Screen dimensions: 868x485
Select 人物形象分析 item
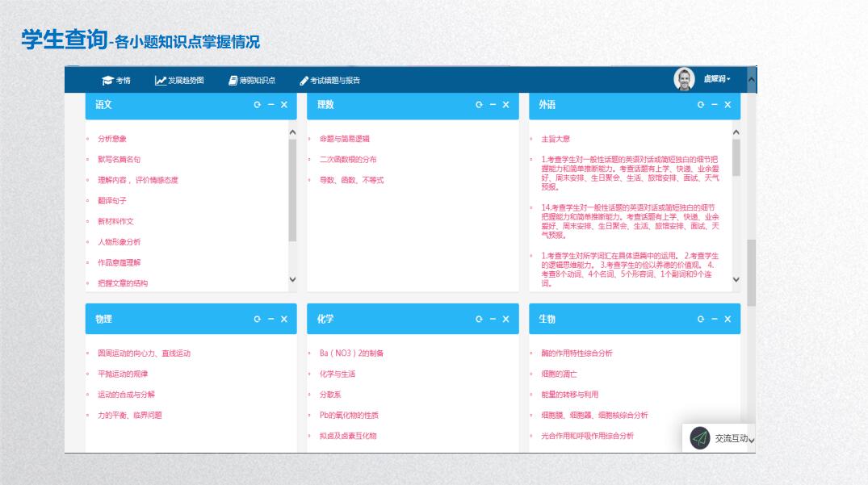tap(119, 242)
